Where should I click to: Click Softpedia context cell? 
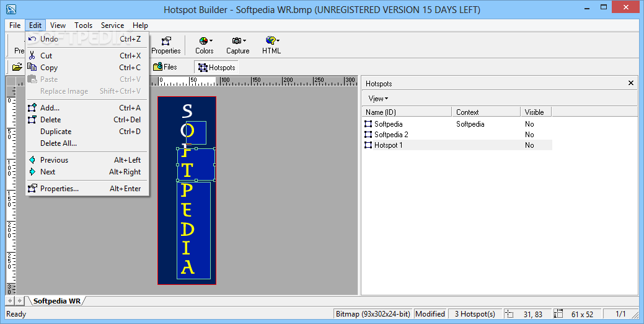470,124
